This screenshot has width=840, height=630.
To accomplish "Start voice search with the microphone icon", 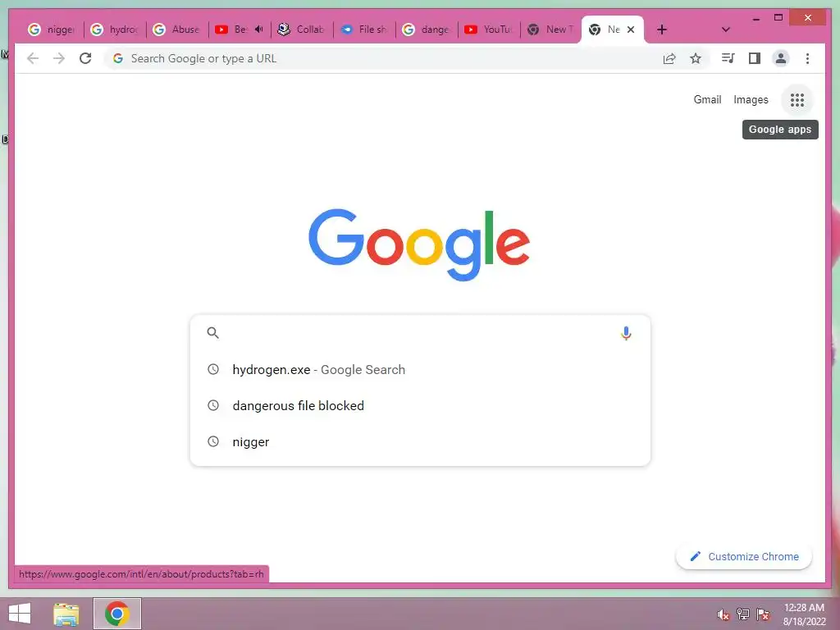I will [x=626, y=333].
